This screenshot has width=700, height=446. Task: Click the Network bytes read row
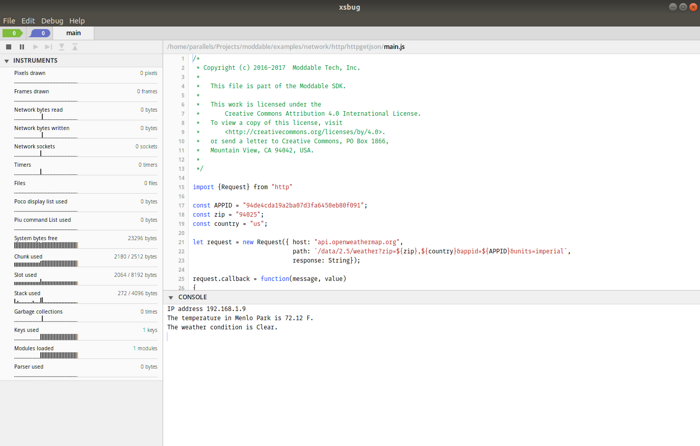pos(85,113)
